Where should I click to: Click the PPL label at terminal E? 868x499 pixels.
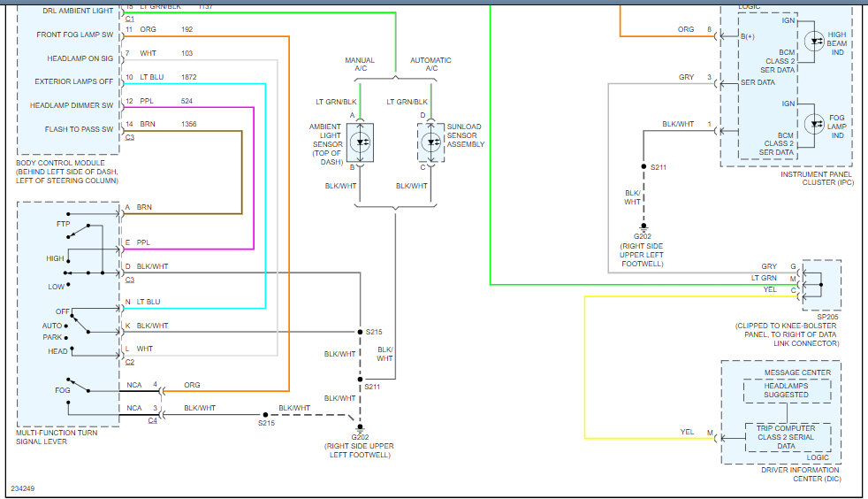click(x=143, y=242)
